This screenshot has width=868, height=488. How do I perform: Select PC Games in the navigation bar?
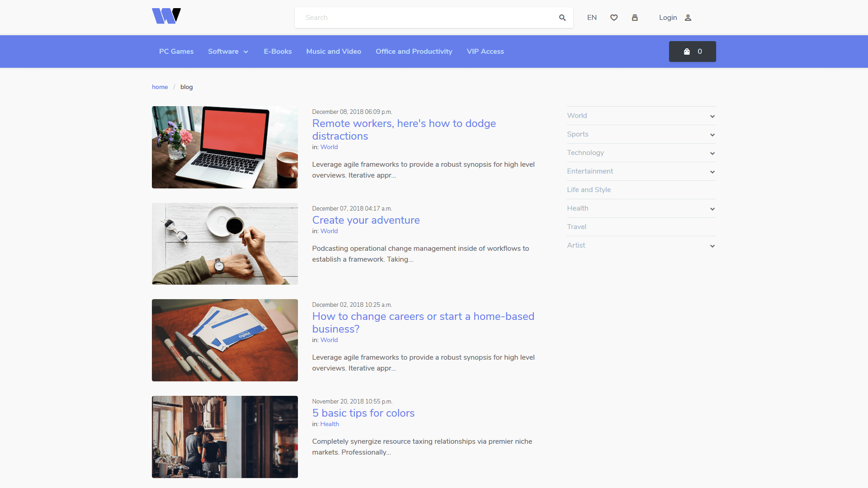coord(176,52)
